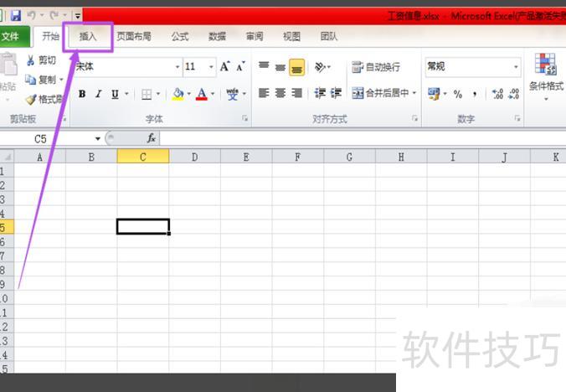Switch to the 插入 (Insert) tab
Image resolution: width=566 pixels, height=392 pixels.
point(88,37)
